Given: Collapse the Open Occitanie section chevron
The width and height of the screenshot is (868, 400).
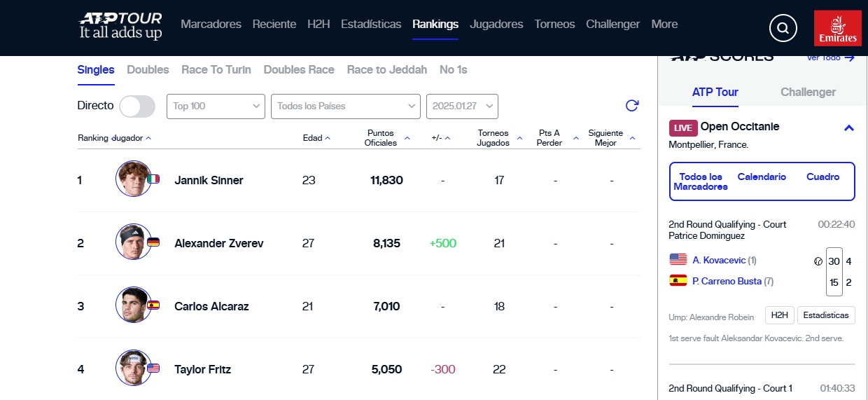Looking at the screenshot, I should tap(849, 127).
